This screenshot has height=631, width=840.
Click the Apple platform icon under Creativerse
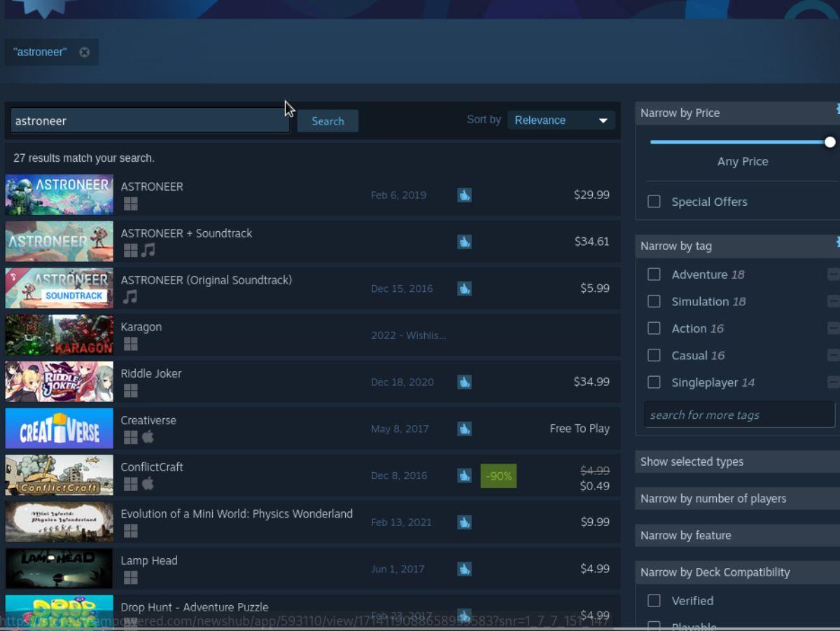click(x=148, y=437)
